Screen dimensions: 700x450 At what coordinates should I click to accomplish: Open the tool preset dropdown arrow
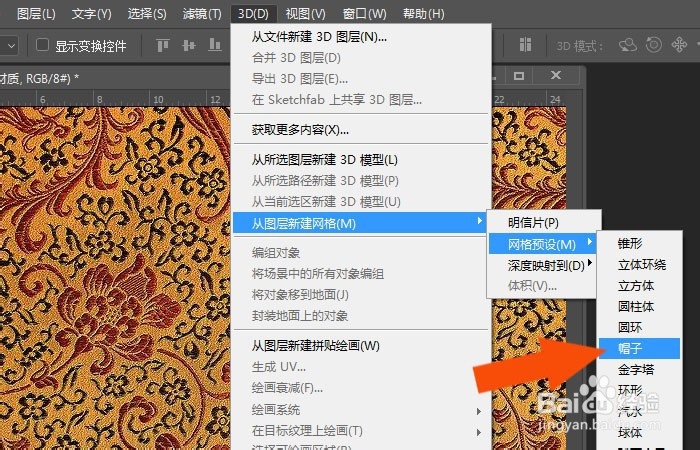pos(11,46)
